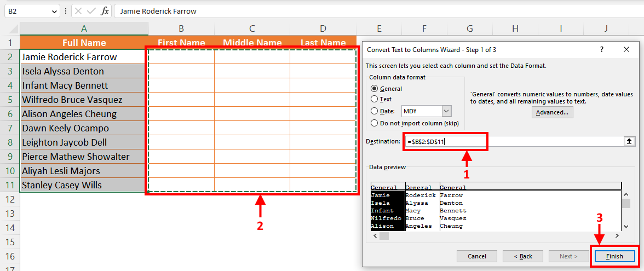
Task: Select column J header
Action: point(606,28)
